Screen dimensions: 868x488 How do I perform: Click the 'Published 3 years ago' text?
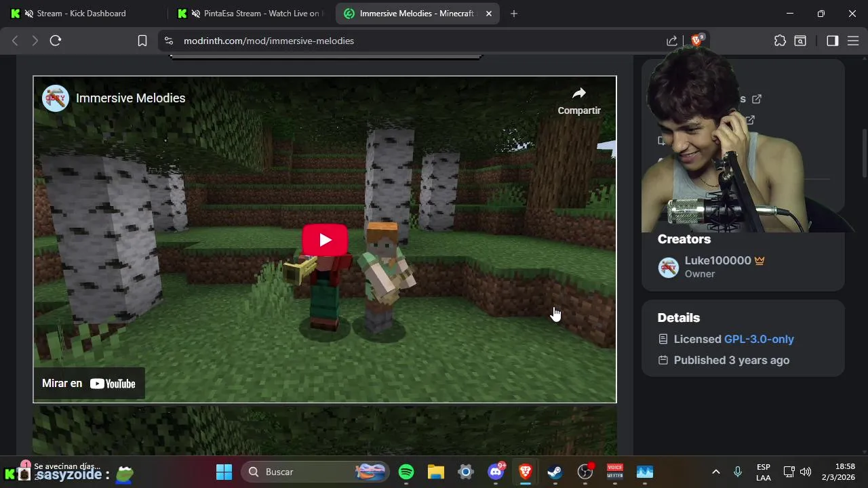point(732,361)
